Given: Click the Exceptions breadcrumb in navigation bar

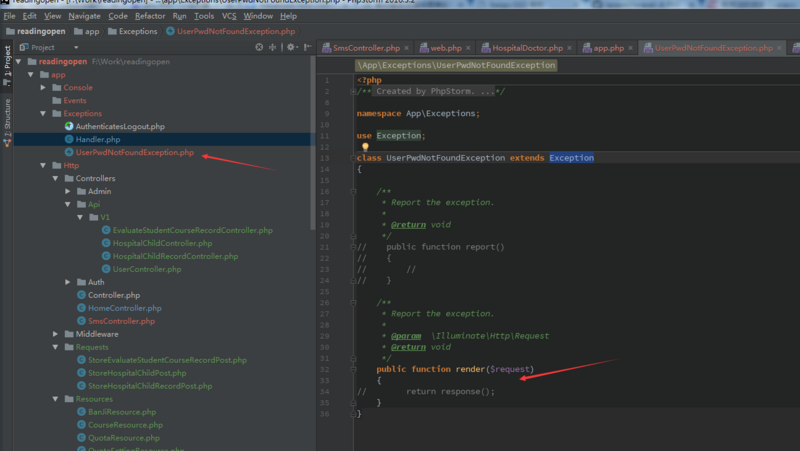Looking at the screenshot, I should pos(138,31).
